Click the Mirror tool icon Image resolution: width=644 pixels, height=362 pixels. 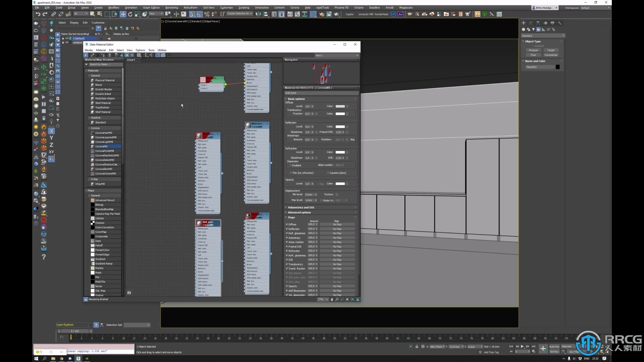tap(258, 14)
